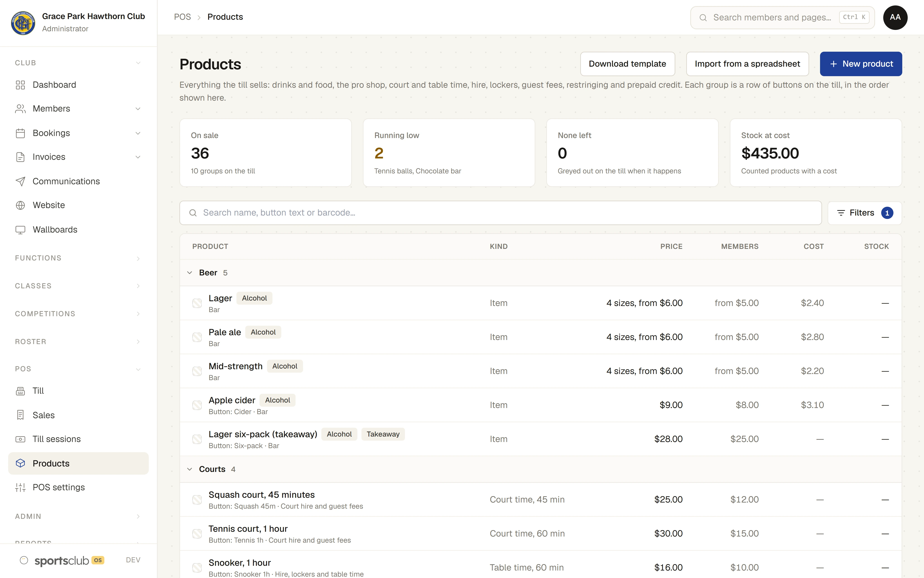This screenshot has height=578, width=924.
Task: Collapse the CLUB sidebar section
Action: (x=78, y=63)
